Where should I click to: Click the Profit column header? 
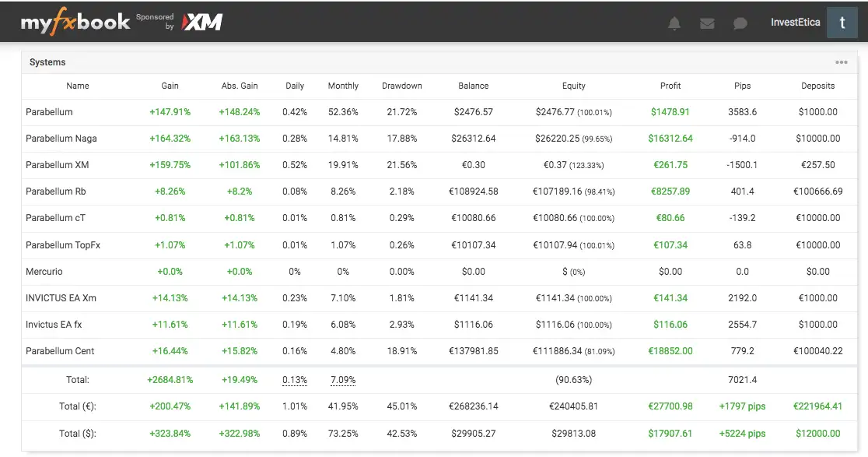tap(670, 86)
